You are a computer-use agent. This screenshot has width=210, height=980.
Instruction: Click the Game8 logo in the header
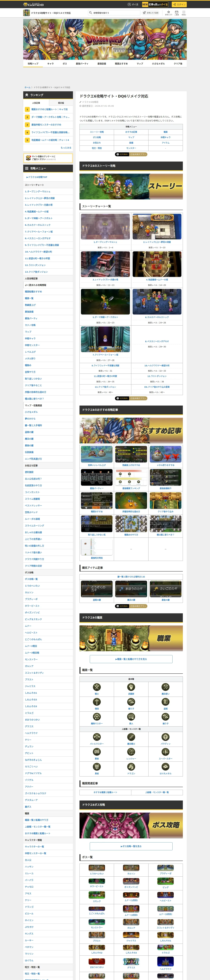33,5
